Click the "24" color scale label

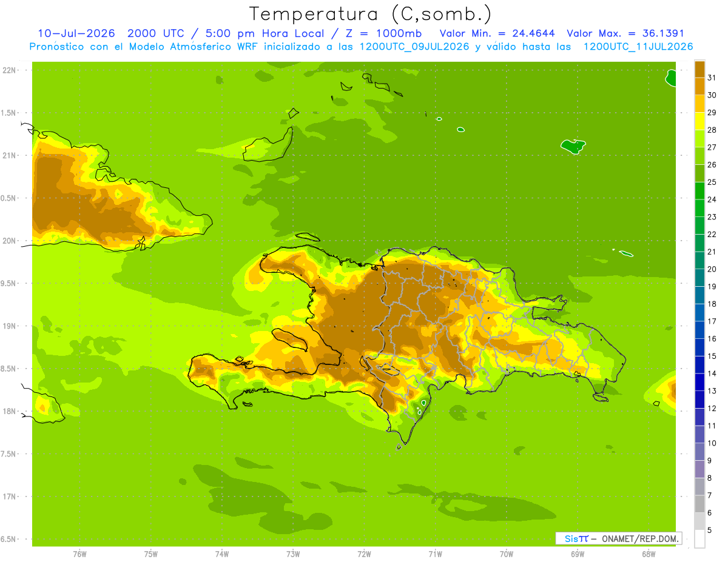click(x=712, y=199)
